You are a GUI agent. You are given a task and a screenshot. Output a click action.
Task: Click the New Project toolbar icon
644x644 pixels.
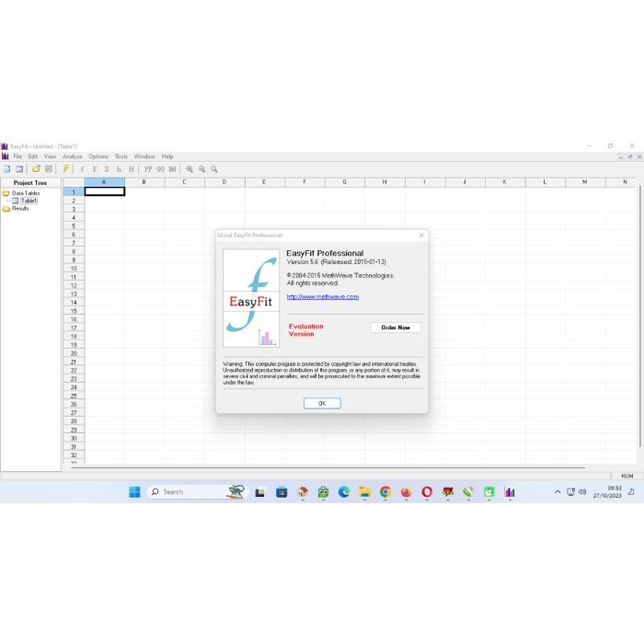pyautogui.click(x=7, y=168)
